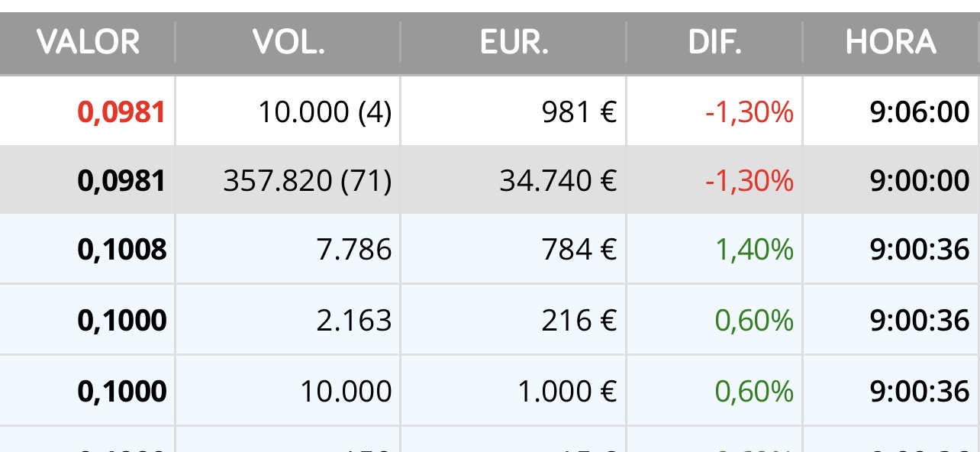980x452 pixels.
Task: Click the VOL. column header
Action: (x=289, y=43)
